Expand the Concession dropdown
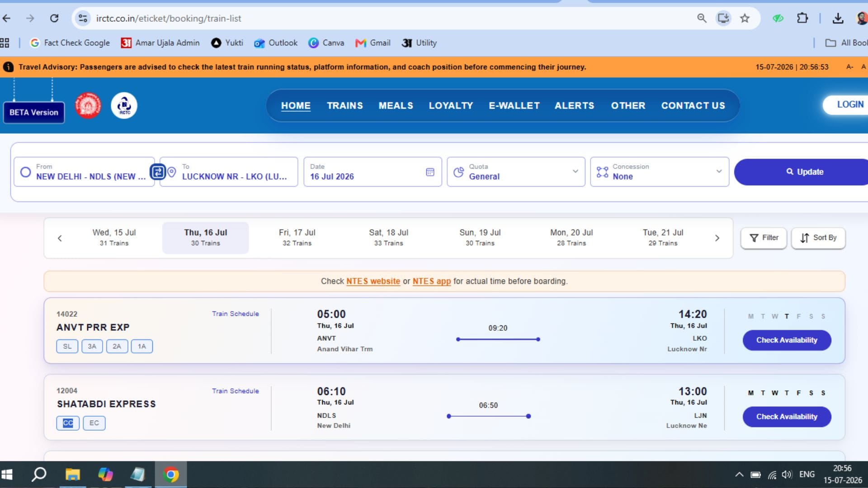 [660, 172]
